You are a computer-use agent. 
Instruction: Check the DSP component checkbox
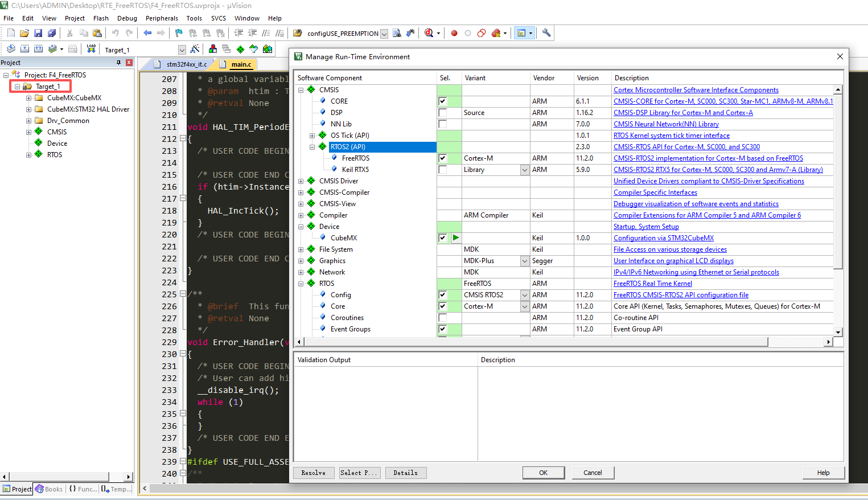click(x=442, y=113)
